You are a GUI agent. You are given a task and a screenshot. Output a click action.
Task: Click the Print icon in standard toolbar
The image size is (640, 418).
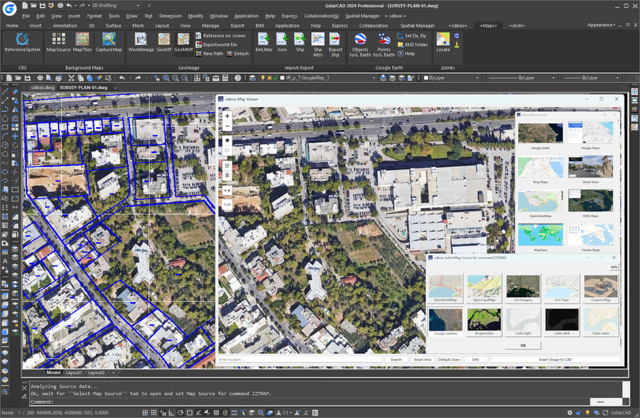(x=40, y=78)
